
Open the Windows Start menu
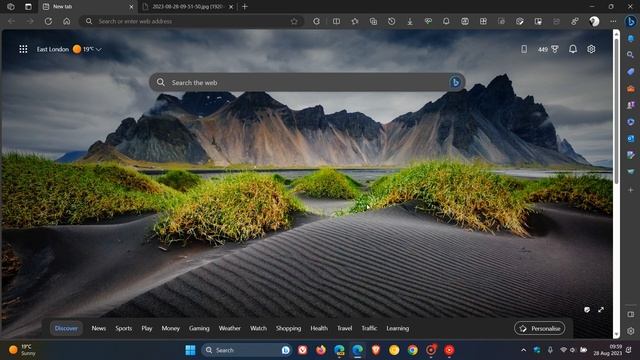point(190,350)
